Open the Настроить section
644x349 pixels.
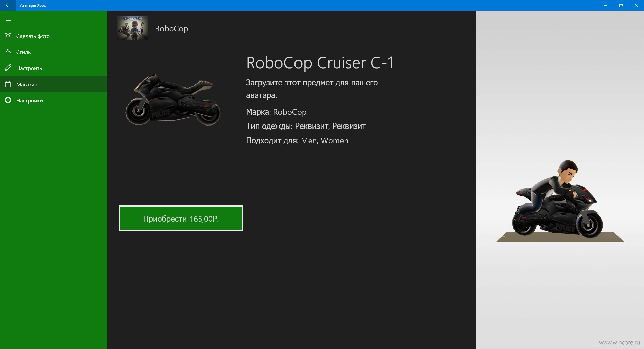click(x=54, y=68)
